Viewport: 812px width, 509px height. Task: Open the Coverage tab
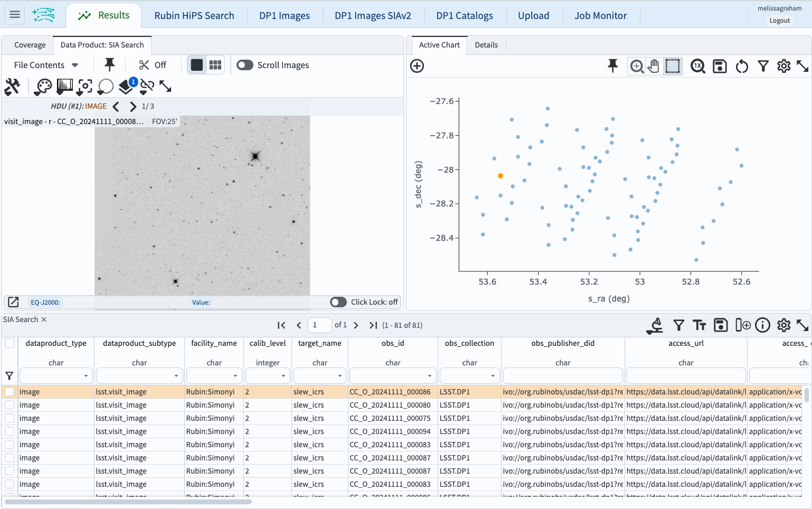click(x=30, y=45)
